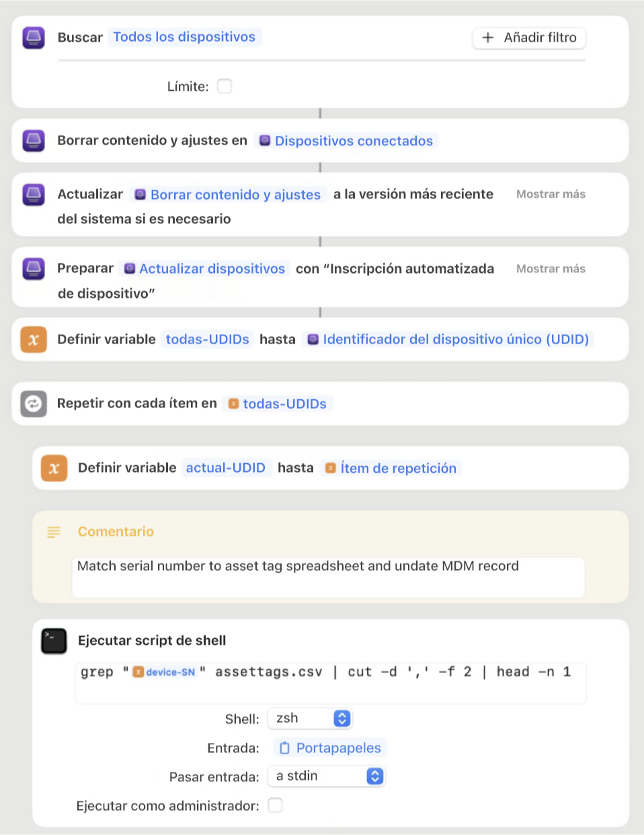Click the Preparar action's device icon
This screenshot has width=644, height=835.
point(33,268)
